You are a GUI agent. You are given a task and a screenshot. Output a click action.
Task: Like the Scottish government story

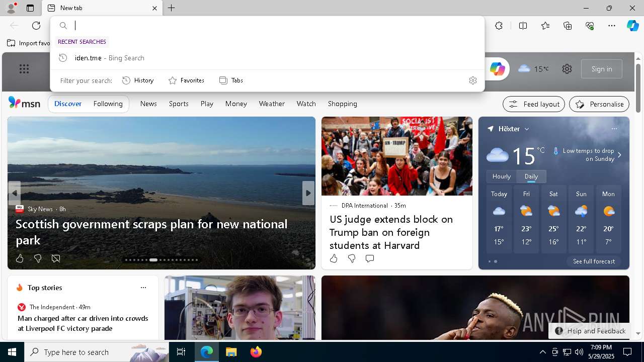pos(20,258)
